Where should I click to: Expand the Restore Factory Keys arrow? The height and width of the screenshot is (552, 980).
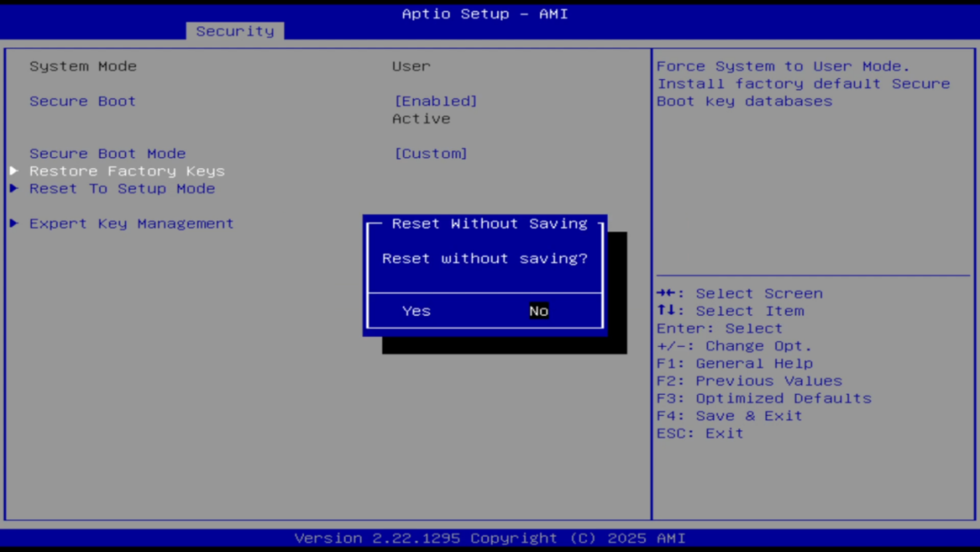(x=14, y=171)
